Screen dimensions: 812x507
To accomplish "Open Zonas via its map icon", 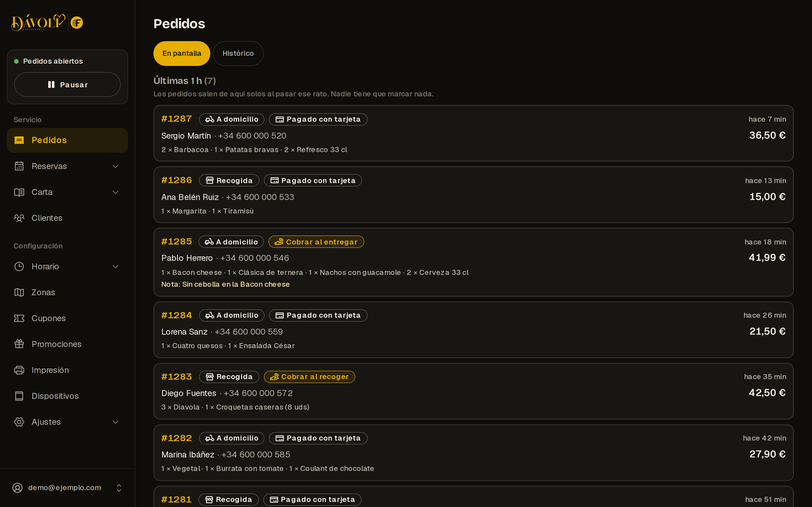I will 19,292.
